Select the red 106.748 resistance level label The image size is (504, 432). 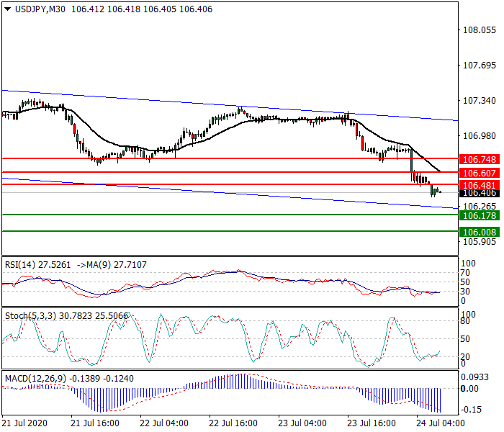[480, 160]
